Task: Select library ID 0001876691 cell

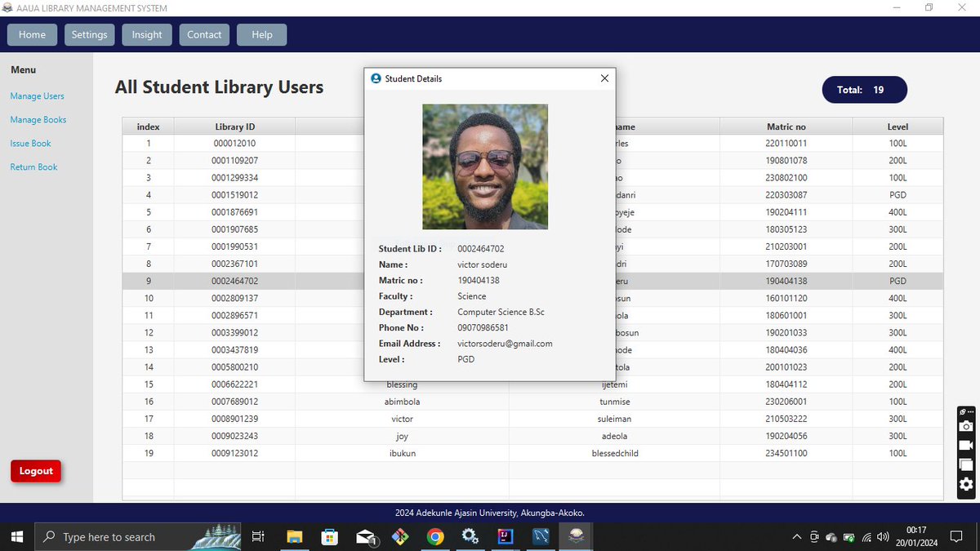Action: point(234,212)
